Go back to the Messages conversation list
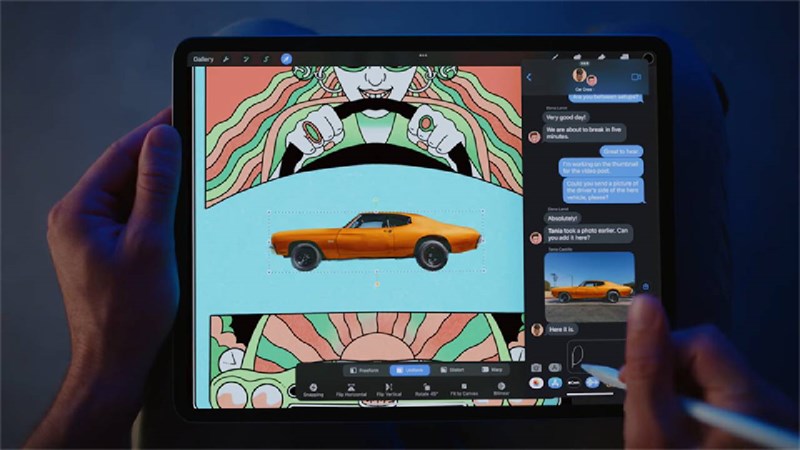Viewport: 800px width, 450px height. [x=529, y=77]
